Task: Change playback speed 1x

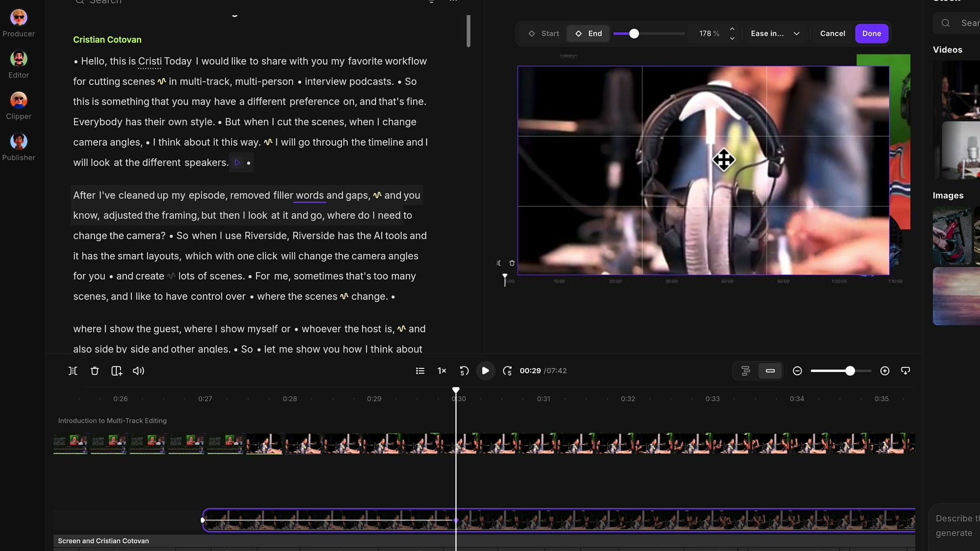Action: 441,371
